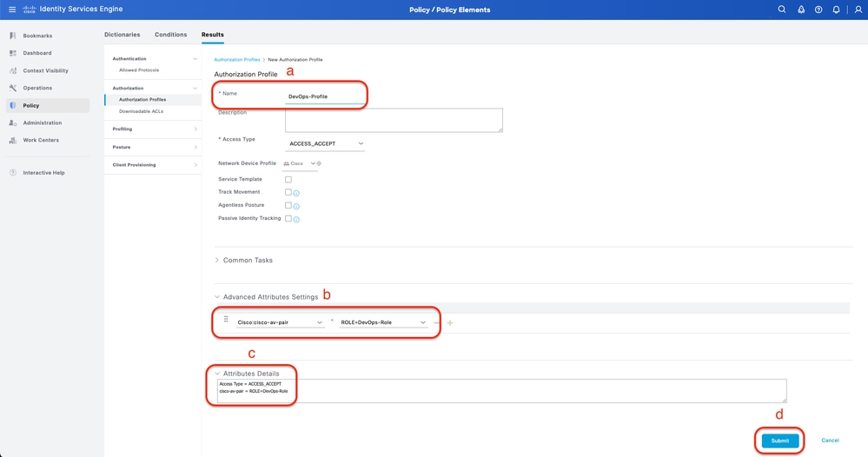Open the help question mark icon
This screenshot has height=457, width=868.
point(818,10)
